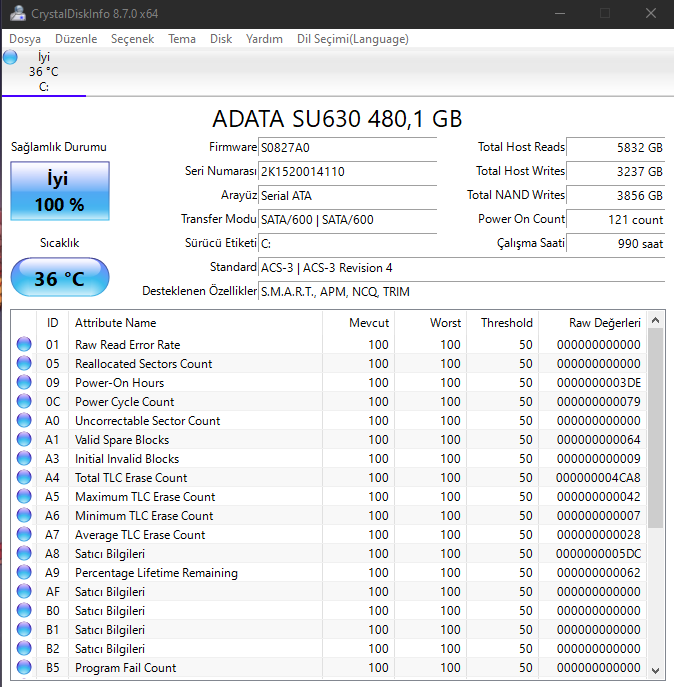The image size is (674, 687).
Task: Click the scrollbar down arrow
Action: (656, 670)
